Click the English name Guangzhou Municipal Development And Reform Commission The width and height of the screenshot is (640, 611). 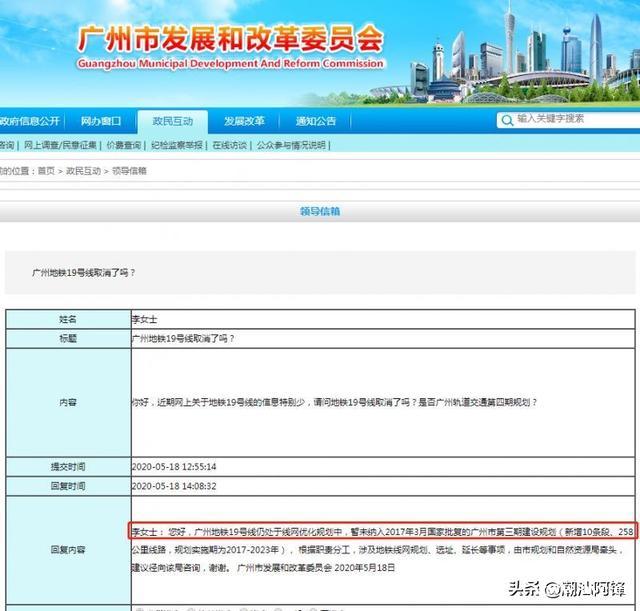coord(231,64)
